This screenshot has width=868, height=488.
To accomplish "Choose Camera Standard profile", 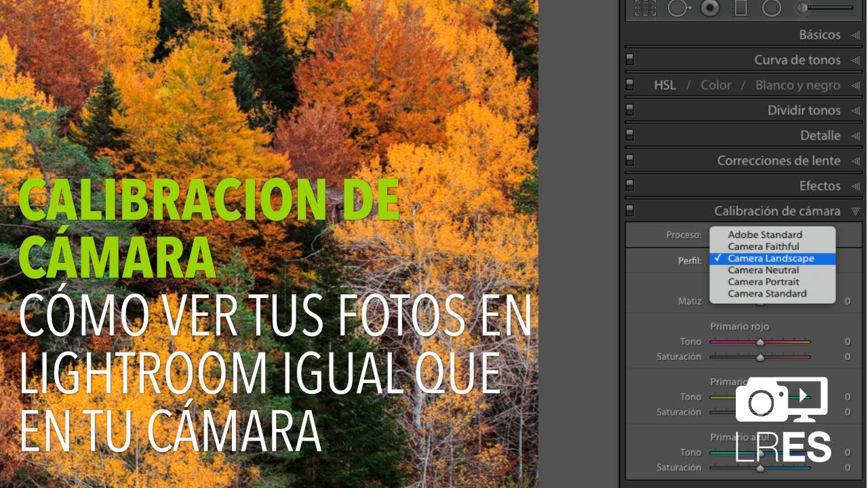I will (772, 293).
